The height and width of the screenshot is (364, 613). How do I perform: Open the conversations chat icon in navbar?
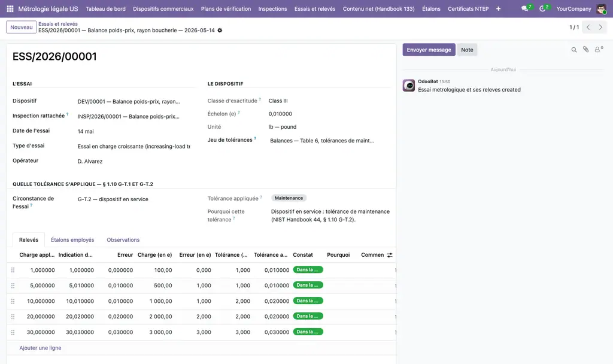click(524, 8)
